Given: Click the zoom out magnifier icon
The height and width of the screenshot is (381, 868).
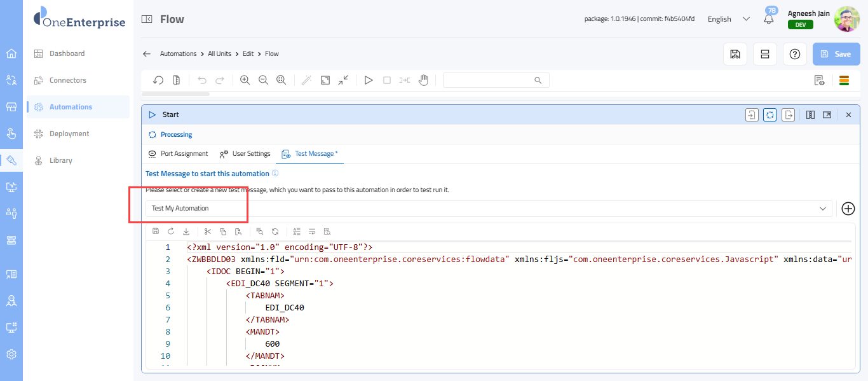Looking at the screenshot, I should click(263, 80).
